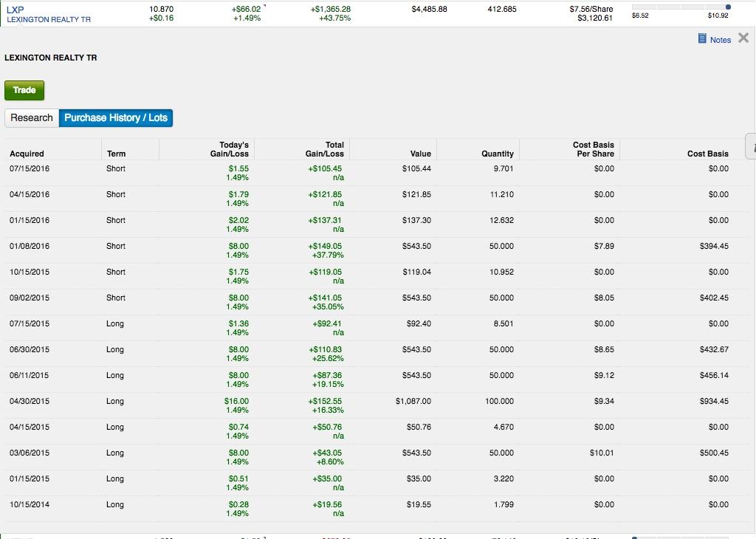Click the $19.55 lot value
This screenshot has height=539, width=756.
tap(419, 505)
